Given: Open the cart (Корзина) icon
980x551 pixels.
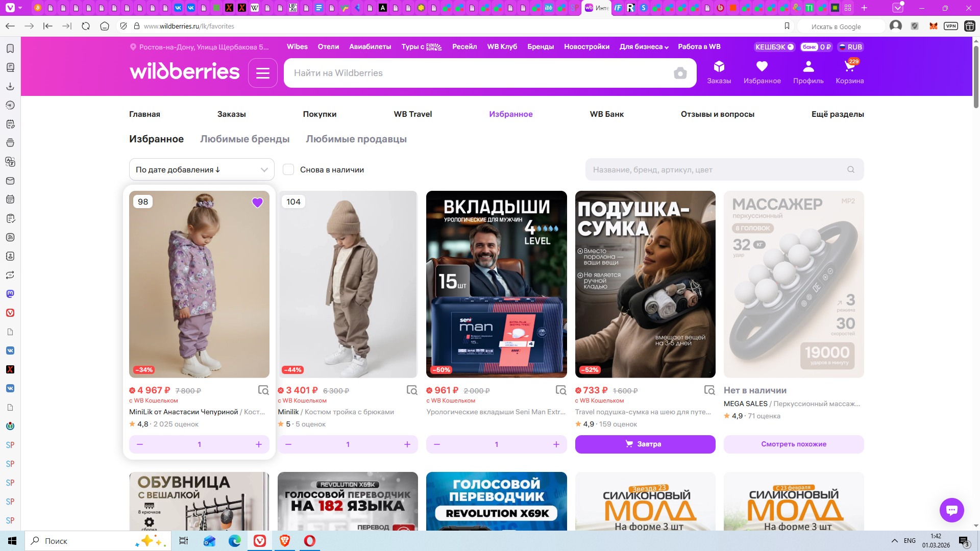Looking at the screenshot, I should coord(849,67).
